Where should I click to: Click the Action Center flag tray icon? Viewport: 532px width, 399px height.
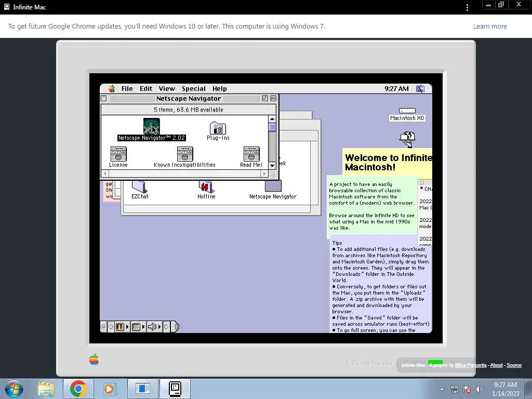[467, 389]
